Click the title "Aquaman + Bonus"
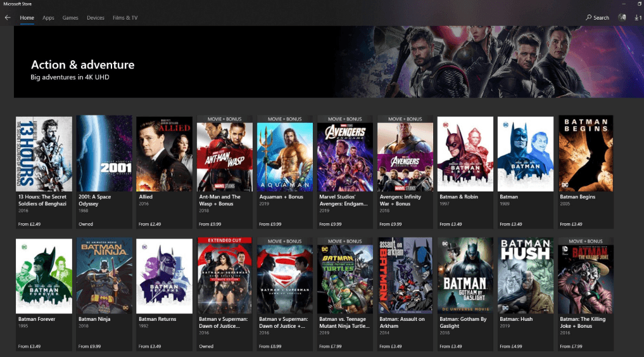Screen dimensions: 644x357 tap(281, 197)
